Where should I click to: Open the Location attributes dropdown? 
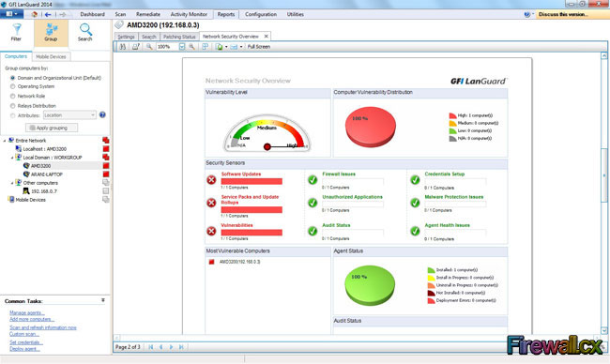(69, 115)
